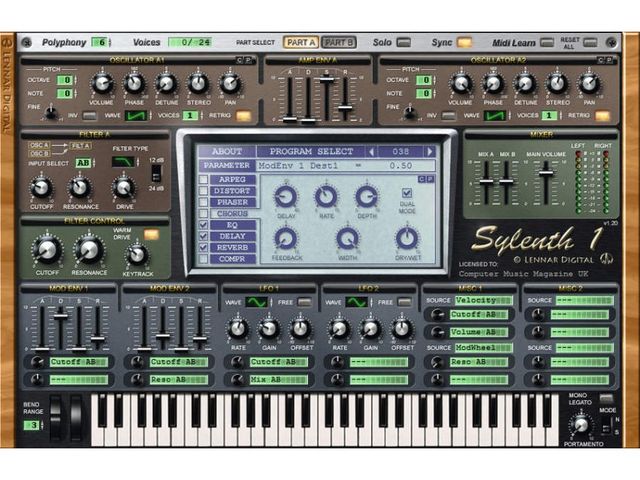Click the Polyphony value field
The width and height of the screenshot is (640, 480).
click(100, 42)
